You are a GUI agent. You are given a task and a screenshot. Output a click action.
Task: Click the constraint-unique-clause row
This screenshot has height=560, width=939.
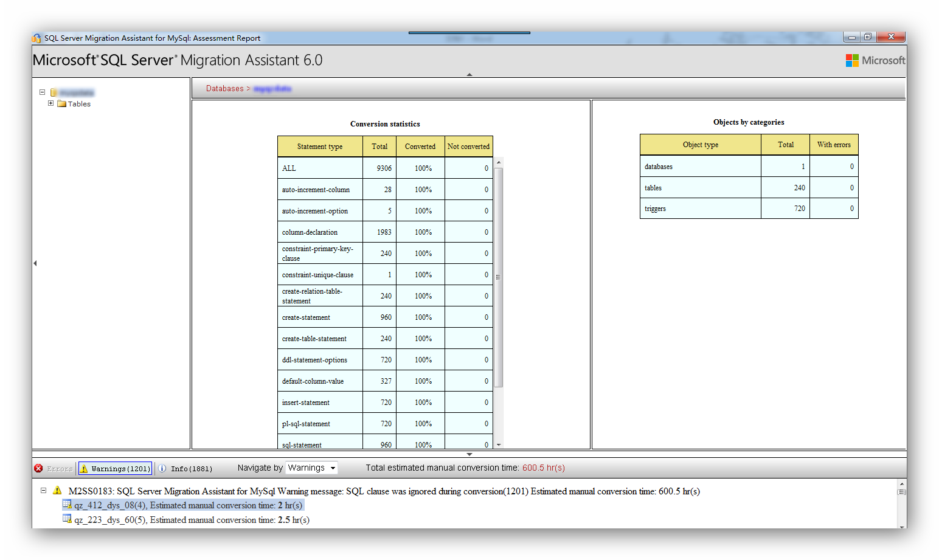tap(385, 275)
